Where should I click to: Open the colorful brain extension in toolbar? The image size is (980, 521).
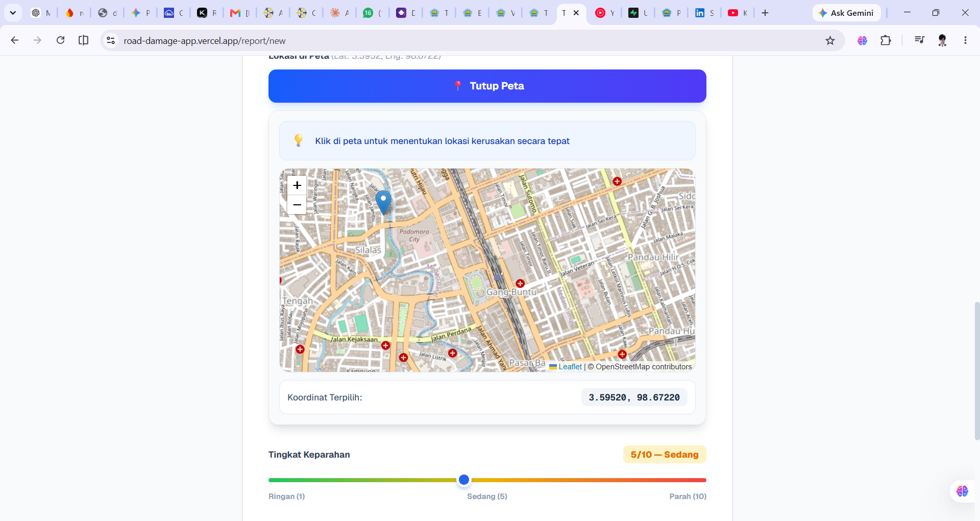[862, 40]
